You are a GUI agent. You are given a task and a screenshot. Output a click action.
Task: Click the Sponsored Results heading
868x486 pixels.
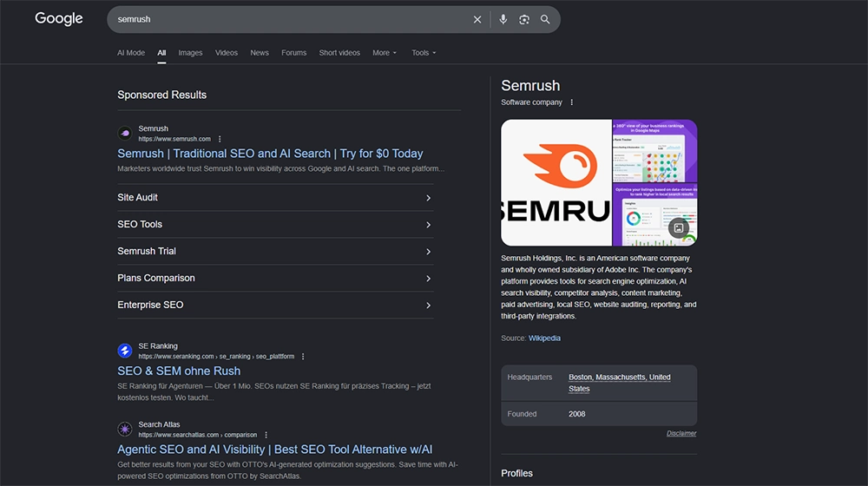[x=161, y=95]
